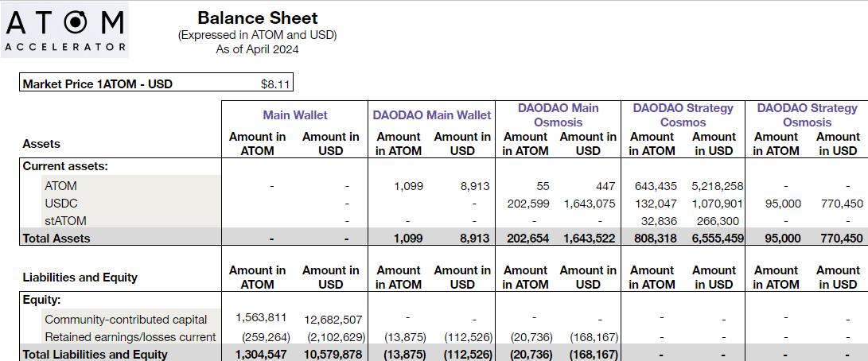Select the Main Wallet column header

(294, 115)
